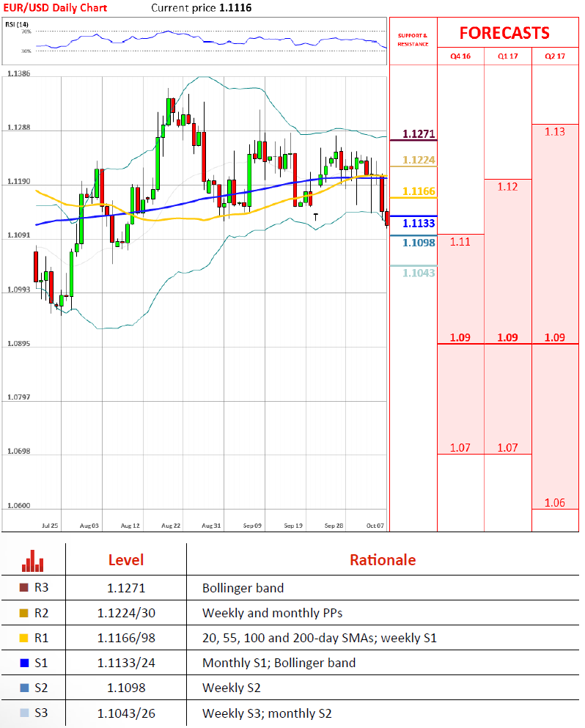585x728 pixels.
Task: Click the red bar chart icon
Action: coord(32,561)
